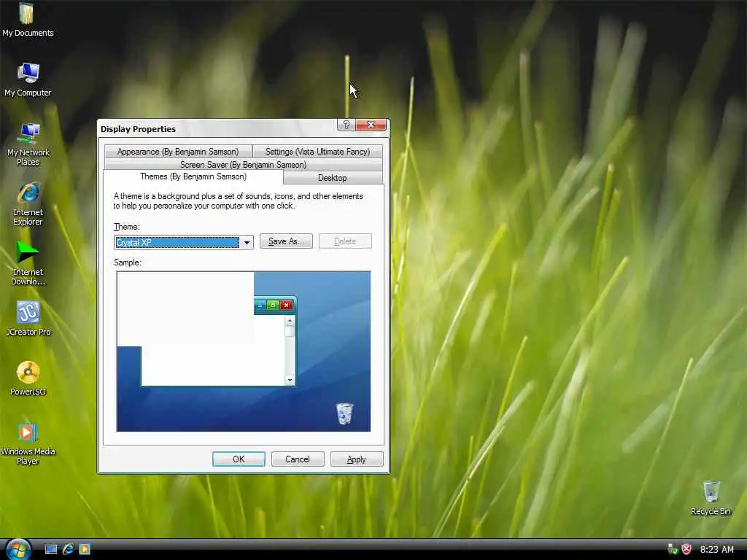Switch to the Settings tab
The width and height of the screenshot is (747, 560).
tap(317, 152)
